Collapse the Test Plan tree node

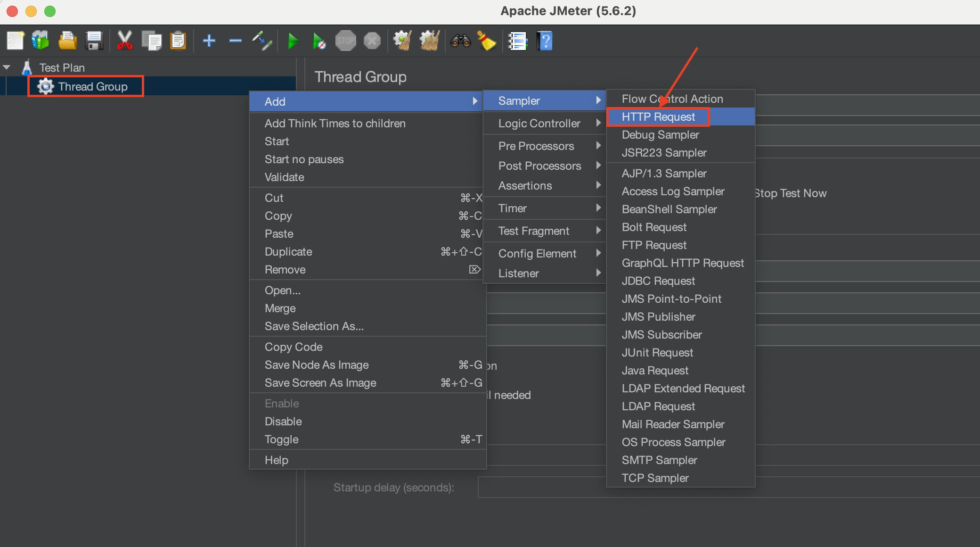(x=7, y=67)
